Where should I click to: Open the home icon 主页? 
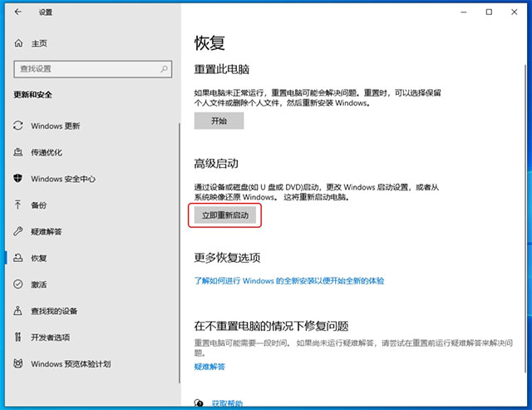coord(18,43)
